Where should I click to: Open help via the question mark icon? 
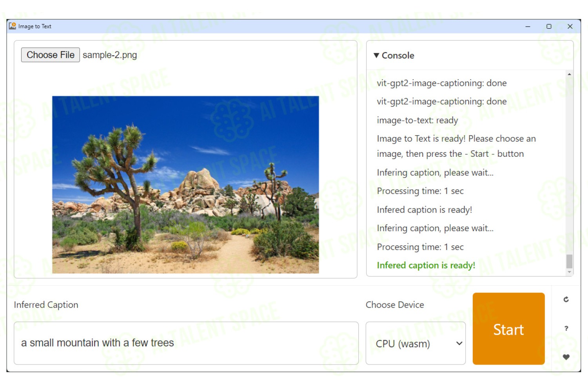[x=566, y=328]
